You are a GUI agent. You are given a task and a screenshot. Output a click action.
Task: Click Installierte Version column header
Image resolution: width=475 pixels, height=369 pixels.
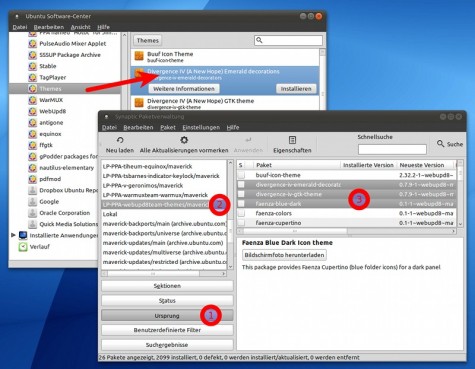(x=368, y=165)
